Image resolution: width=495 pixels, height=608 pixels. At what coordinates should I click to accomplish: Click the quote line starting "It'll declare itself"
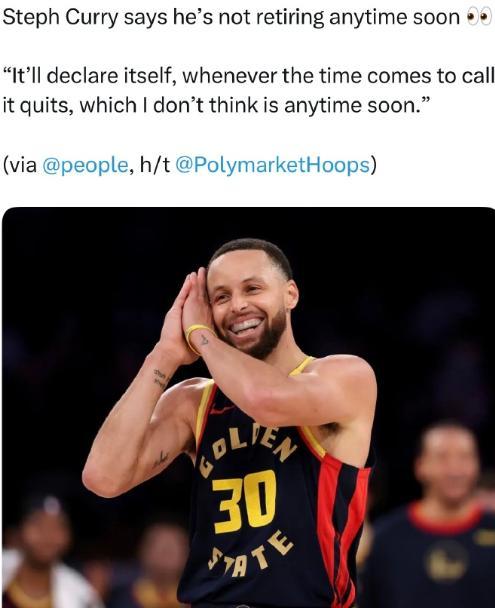pos(248,76)
